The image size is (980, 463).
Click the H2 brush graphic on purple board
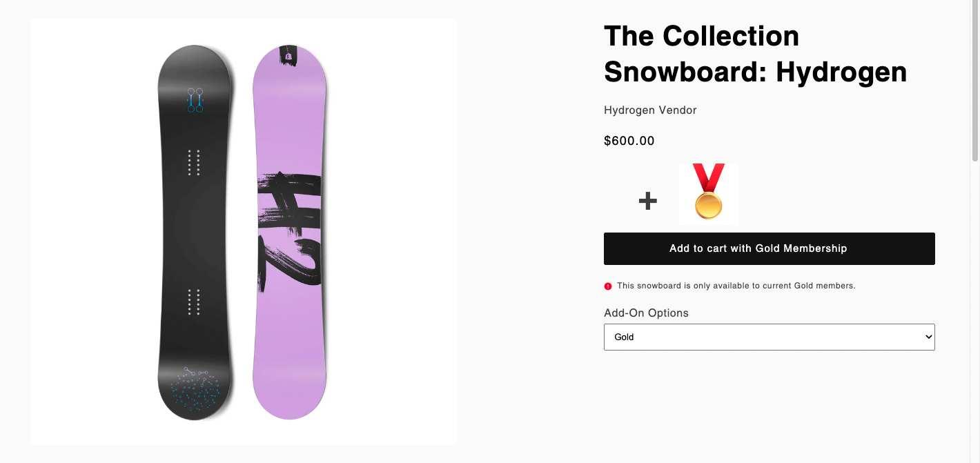click(290, 228)
